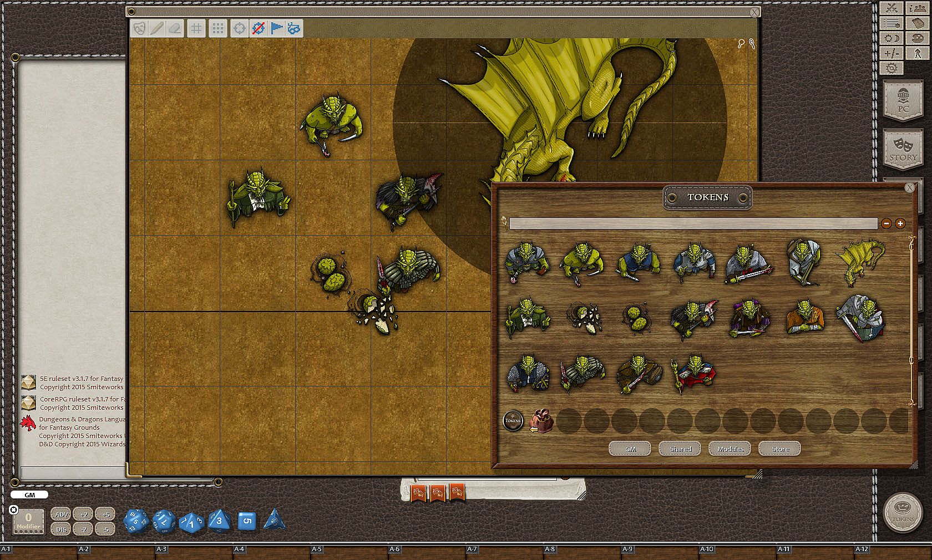Select the blue flag icon in map toolbar

(x=276, y=28)
